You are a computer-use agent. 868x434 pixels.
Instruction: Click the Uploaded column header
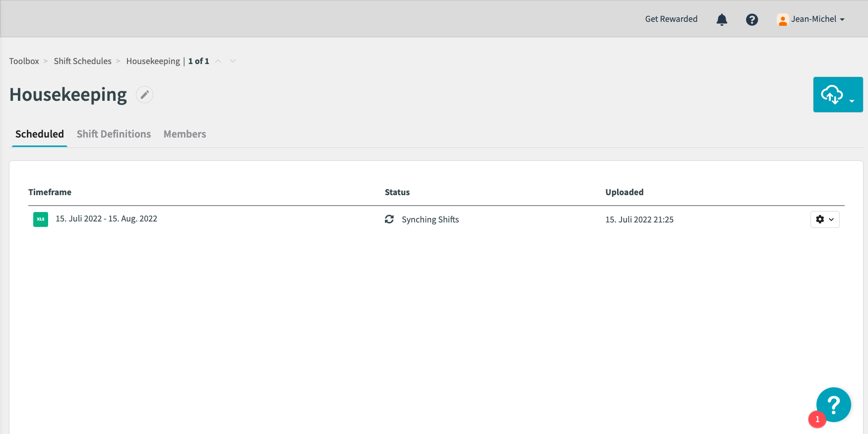click(x=624, y=192)
